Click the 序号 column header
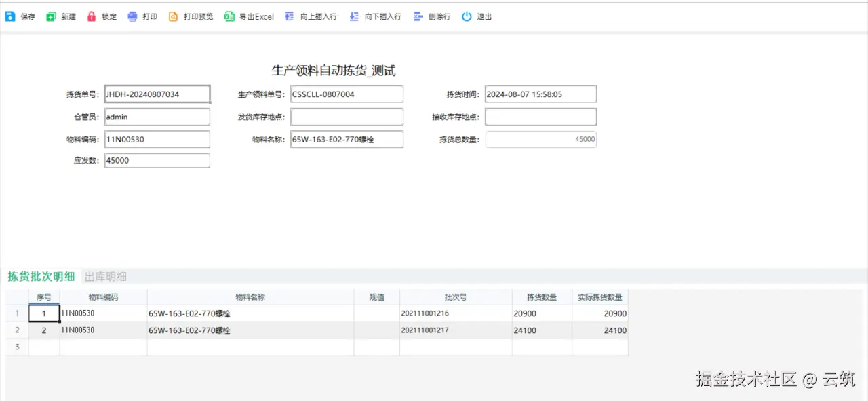The height and width of the screenshot is (401, 868). tap(44, 297)
